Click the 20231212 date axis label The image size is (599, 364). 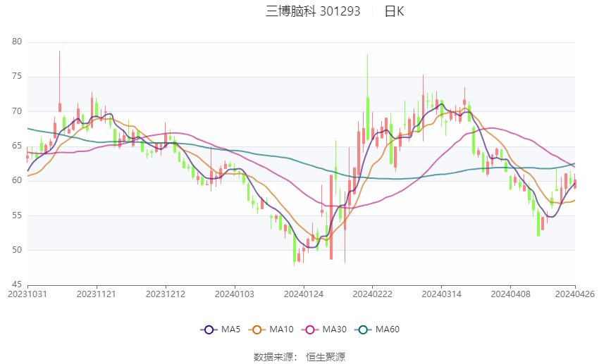pyautogui.click(x=166, y=294)
